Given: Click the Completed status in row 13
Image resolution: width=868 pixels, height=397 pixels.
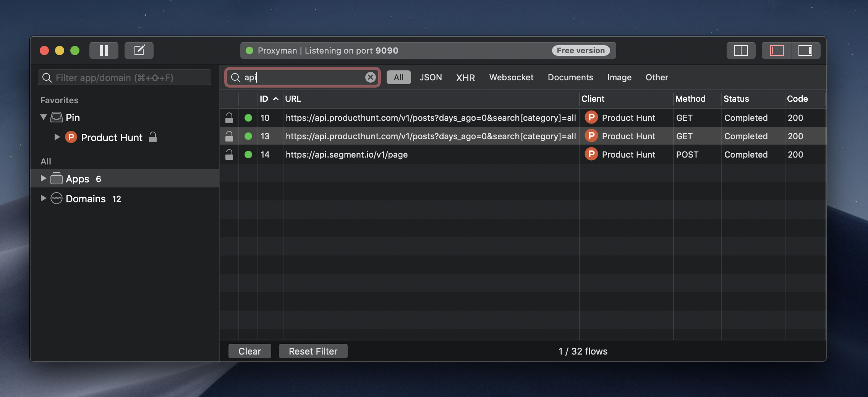Looking at the screenshot, I should 746,136.
